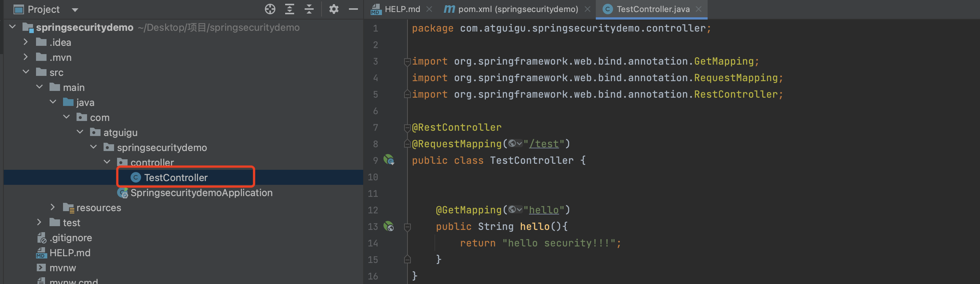Screen dimensions: 980x284
Task: Click the globe URL icon in GetMapping
Action: [x=513, y=210]
